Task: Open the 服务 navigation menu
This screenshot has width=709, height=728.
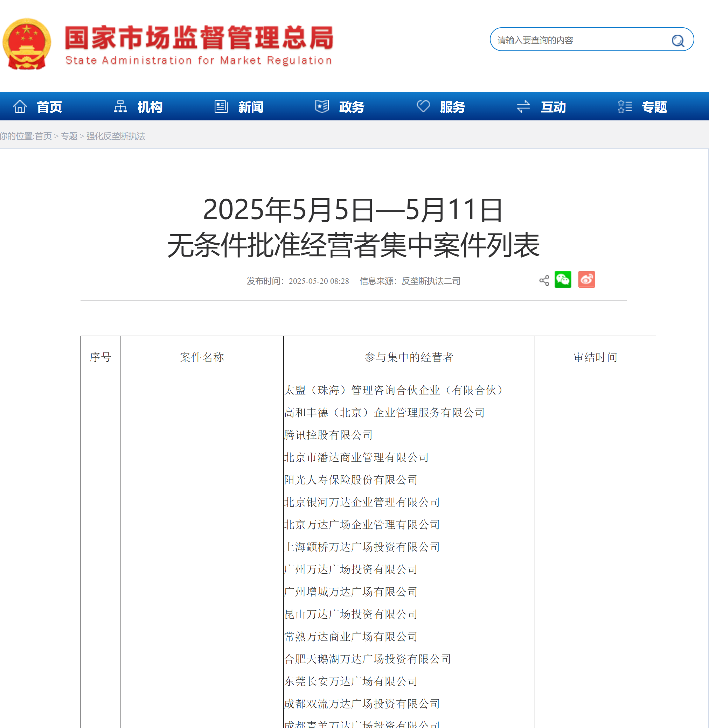Action: (x=452, y=107)
